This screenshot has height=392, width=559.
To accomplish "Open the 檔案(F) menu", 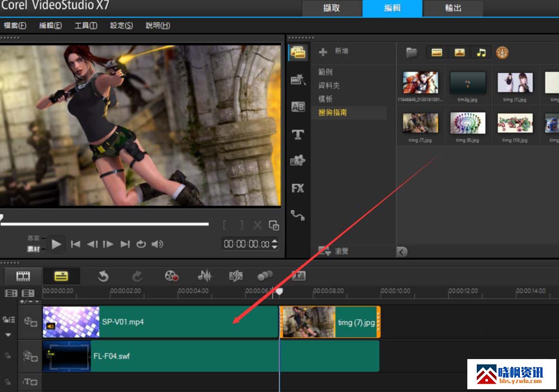I will (x=15, y=26).
